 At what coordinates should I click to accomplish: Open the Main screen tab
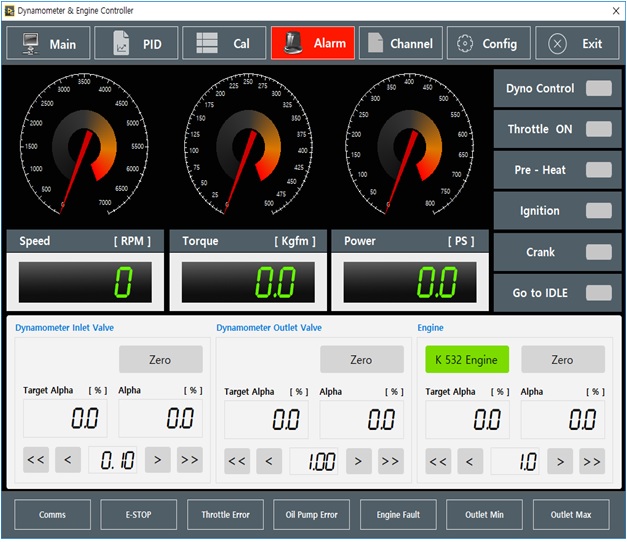(48, 44)
